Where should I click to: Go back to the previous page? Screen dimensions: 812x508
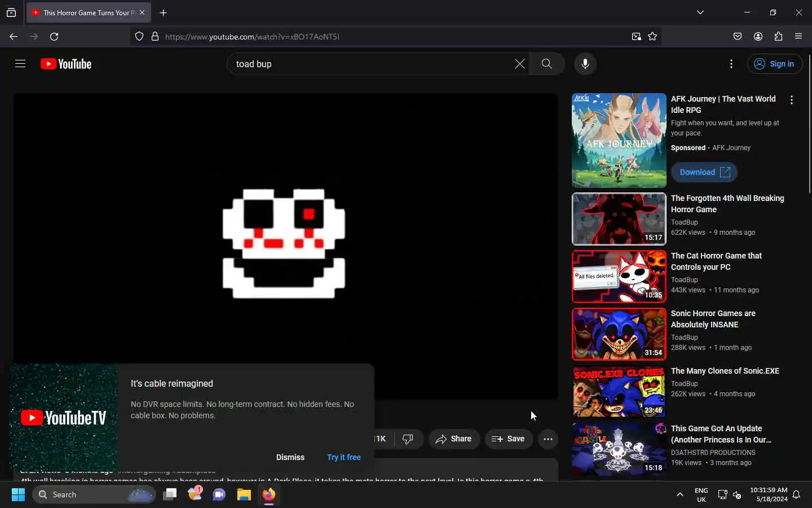[14, 37]
